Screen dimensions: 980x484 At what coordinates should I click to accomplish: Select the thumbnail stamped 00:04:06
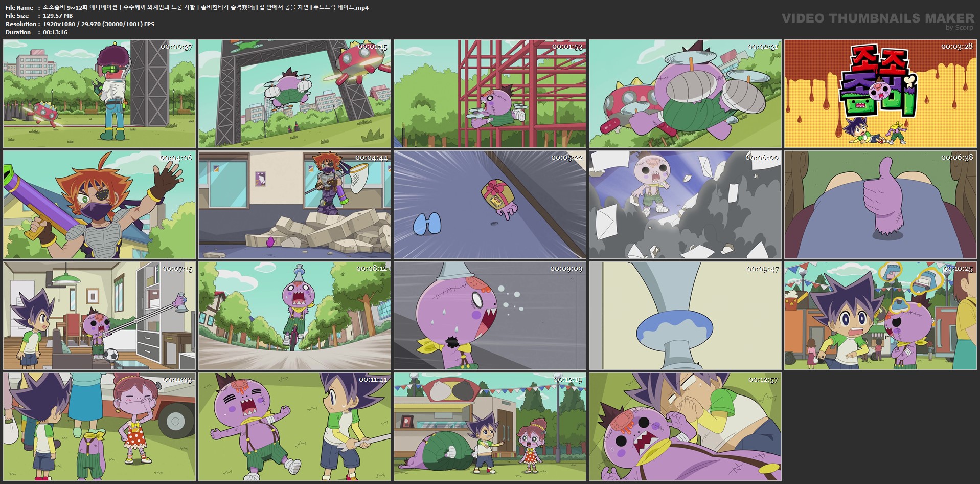coord(100,205)
